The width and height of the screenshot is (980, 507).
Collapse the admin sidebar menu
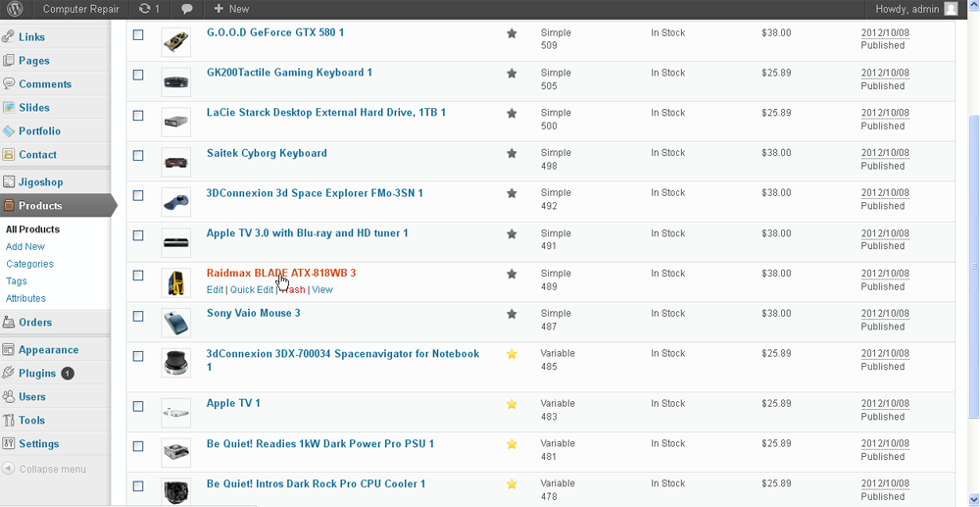pos(45,469)
